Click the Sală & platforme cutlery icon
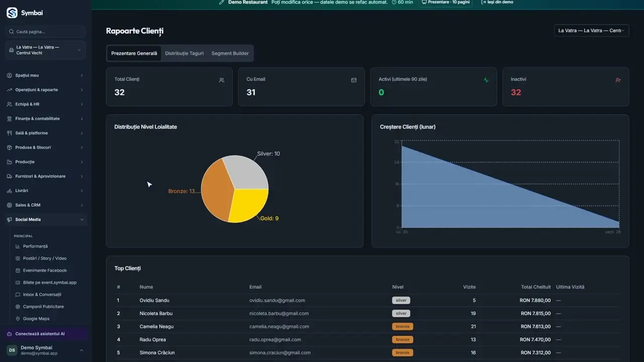 10,133
